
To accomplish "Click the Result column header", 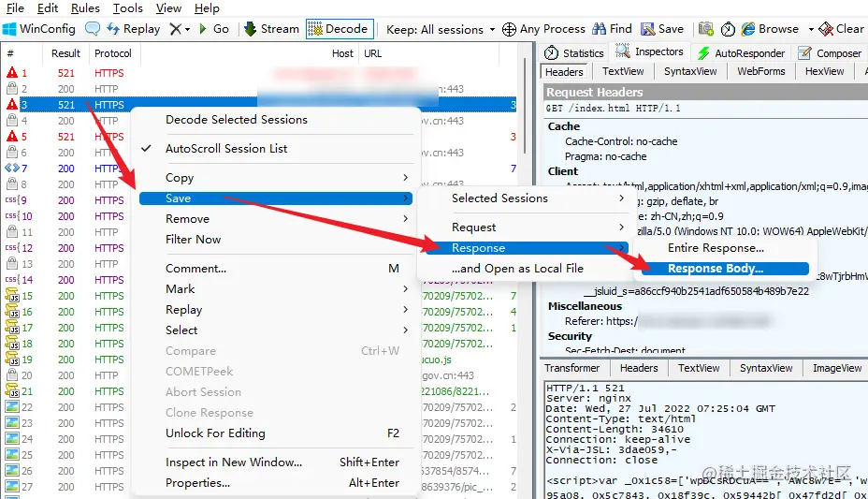I will 65,53.
